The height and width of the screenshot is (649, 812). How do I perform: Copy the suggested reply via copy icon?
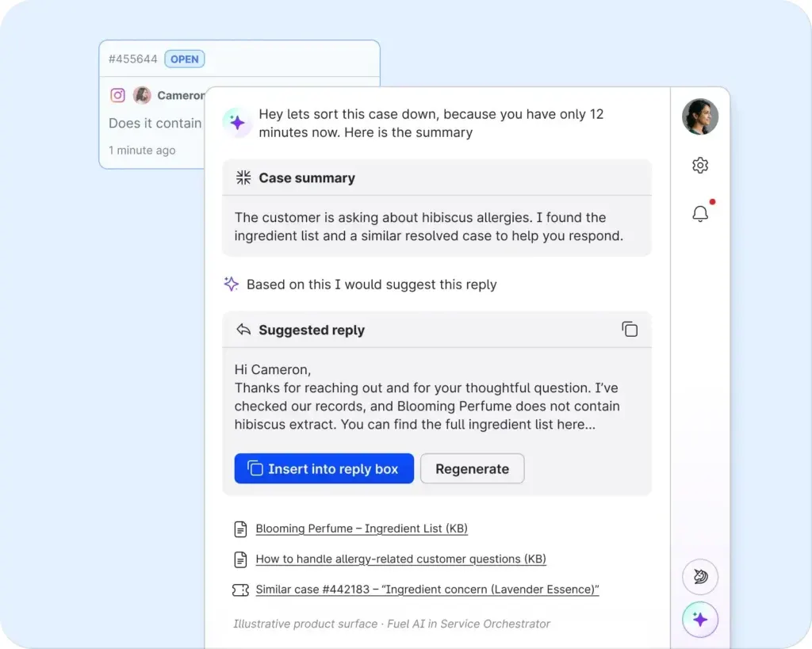click(x=630, y=329)
